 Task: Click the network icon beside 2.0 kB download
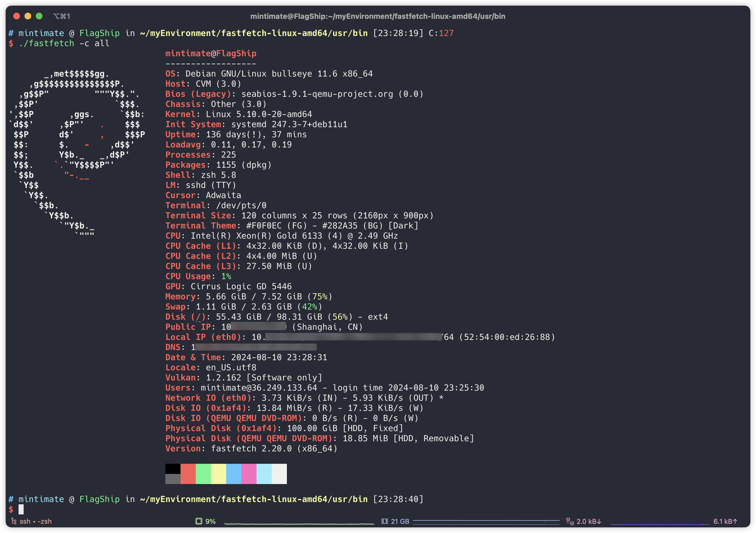coord(570,521)
